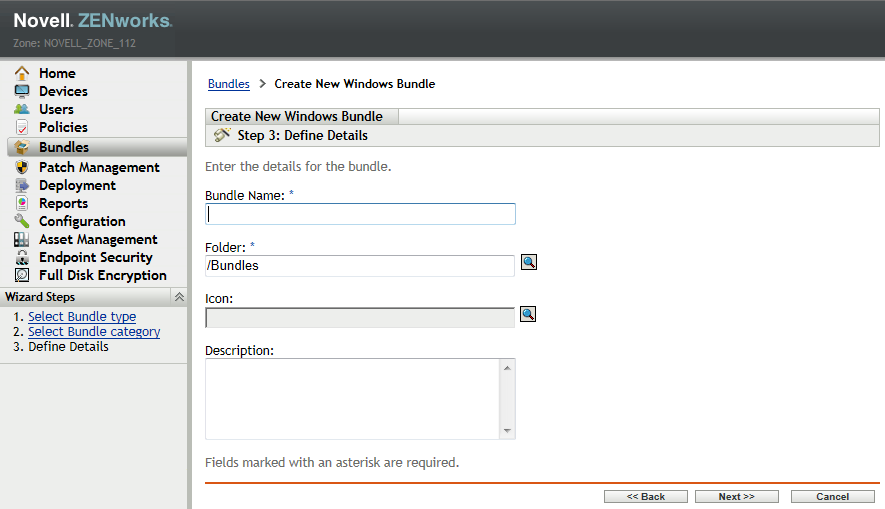Image resolution: width=885 pixels, height=509 pixels.
Task: Open Patch Management section
Action: (99, 168)
